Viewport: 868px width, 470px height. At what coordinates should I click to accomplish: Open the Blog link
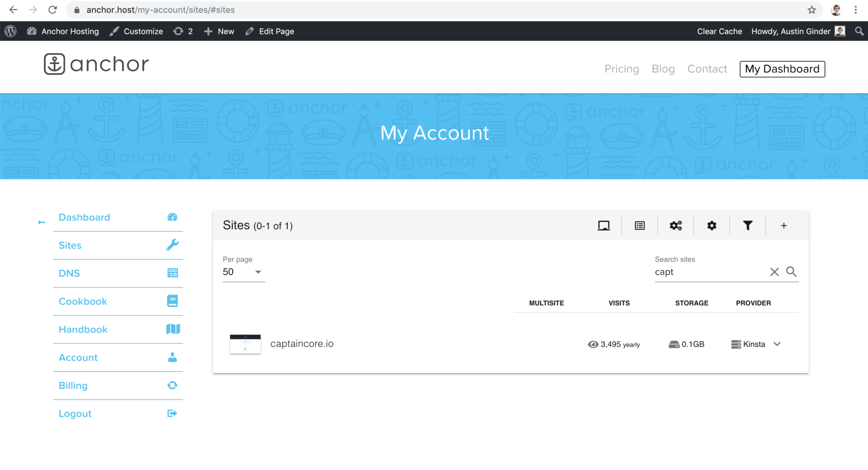coord(663,69)
